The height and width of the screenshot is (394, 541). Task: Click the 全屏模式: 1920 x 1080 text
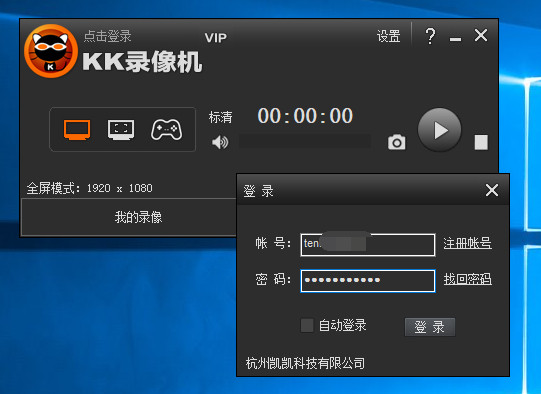coord(89,188)
